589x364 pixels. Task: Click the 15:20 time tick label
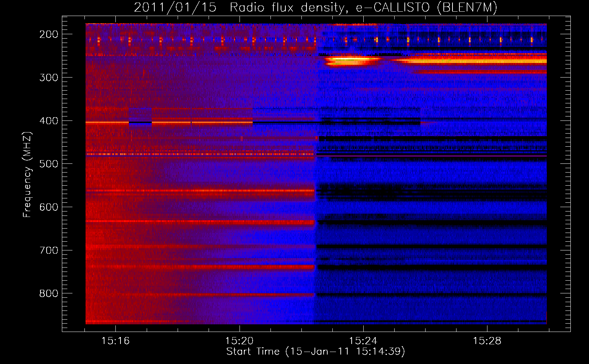pyautogui.click(x=239, y=341)
